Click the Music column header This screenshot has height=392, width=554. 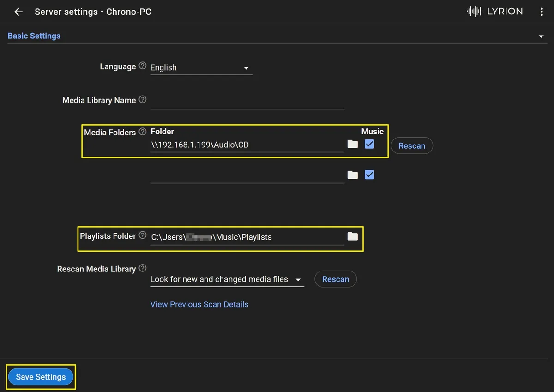(373, 132)
